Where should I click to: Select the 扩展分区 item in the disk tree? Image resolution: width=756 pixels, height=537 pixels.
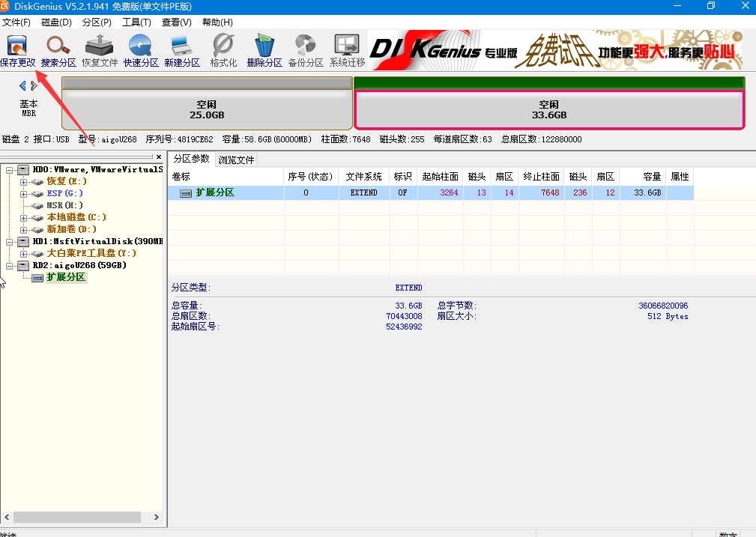[x=66, y=277]
